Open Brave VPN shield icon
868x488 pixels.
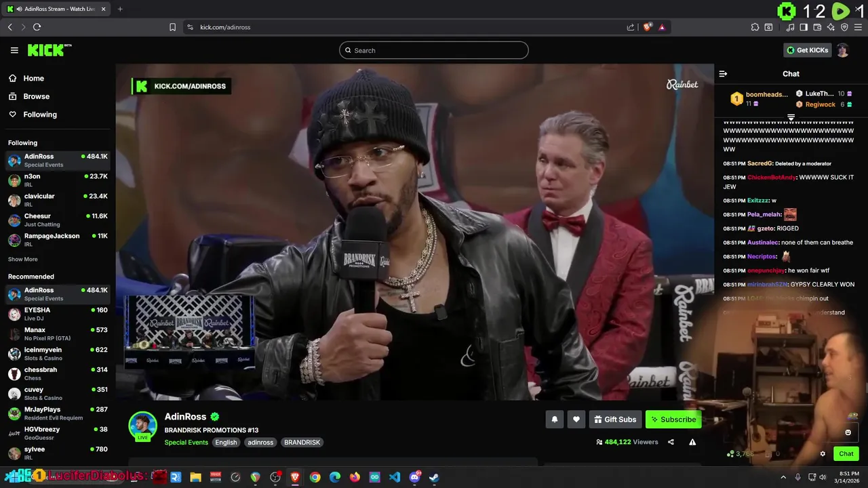tap(844, 27)
